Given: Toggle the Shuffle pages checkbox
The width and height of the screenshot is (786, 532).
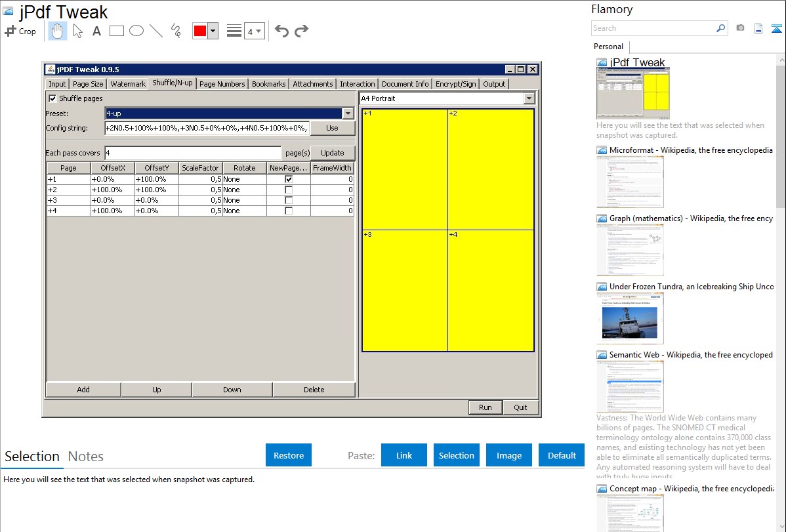Looking at the screenshot, I should (x=52, y=98).
